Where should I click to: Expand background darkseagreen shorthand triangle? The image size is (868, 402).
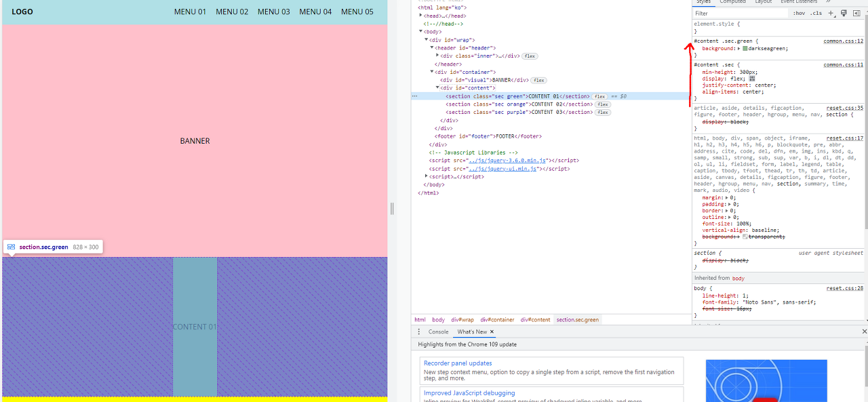[739, 49]
